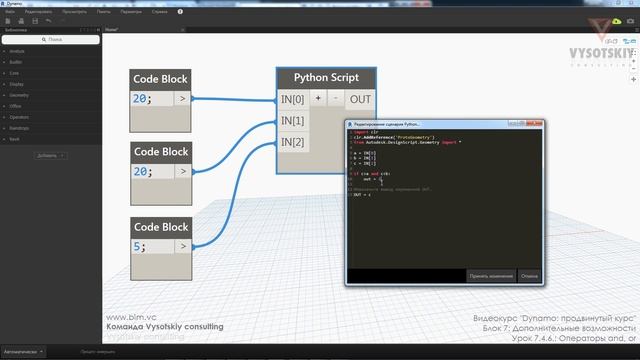Toggle the yellow eye background preview icon
The image size is (640, 360).
(x=616, y=21)
